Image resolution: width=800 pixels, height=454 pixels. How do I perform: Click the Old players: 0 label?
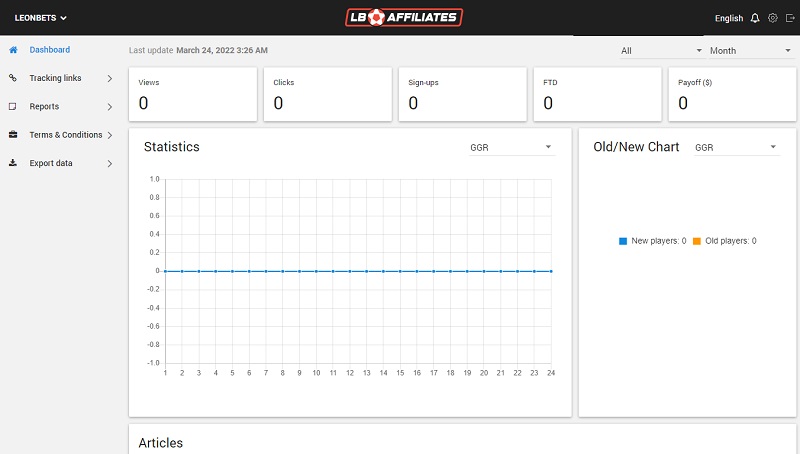[731, 241]
